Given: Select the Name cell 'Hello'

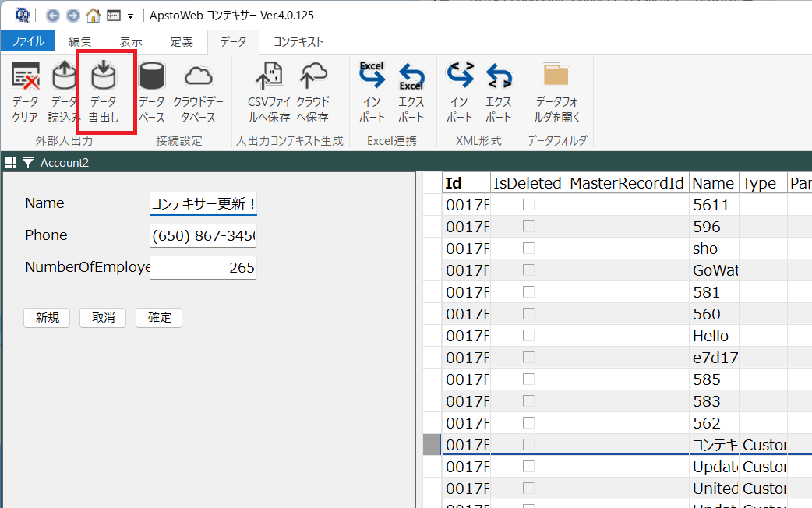Looking at the screenshot, I should [714, 336].
